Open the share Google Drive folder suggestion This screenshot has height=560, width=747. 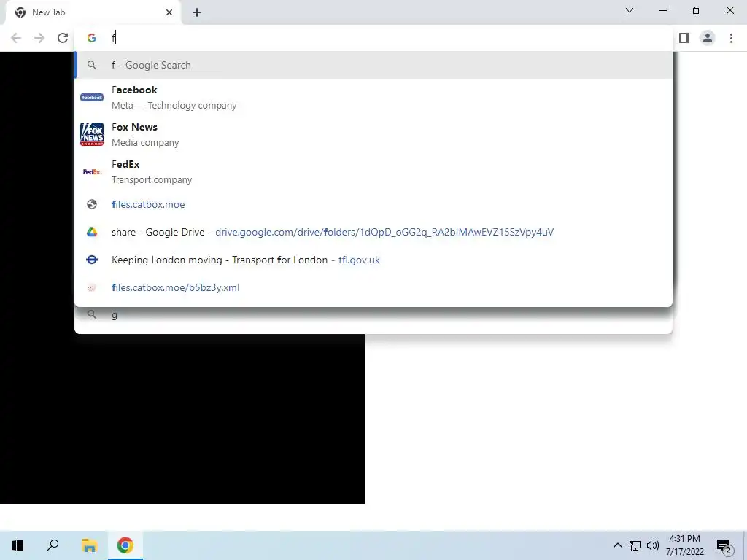(373, 232)
